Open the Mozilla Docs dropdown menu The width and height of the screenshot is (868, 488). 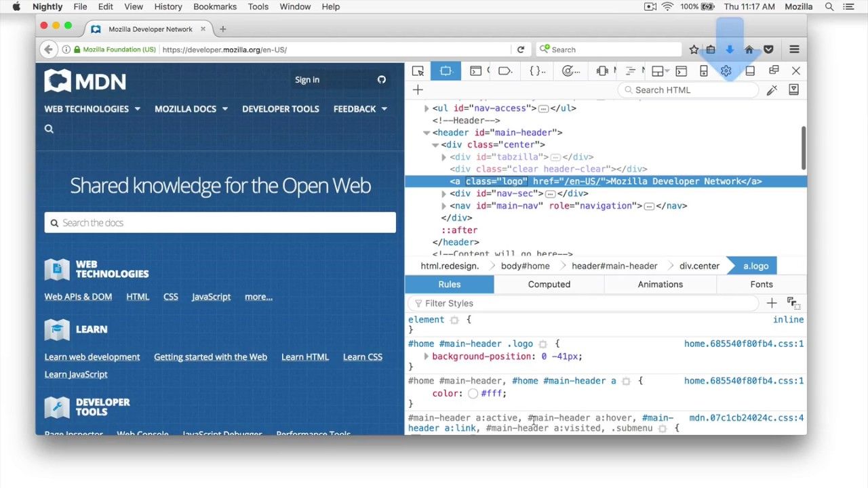pos(191,109)
